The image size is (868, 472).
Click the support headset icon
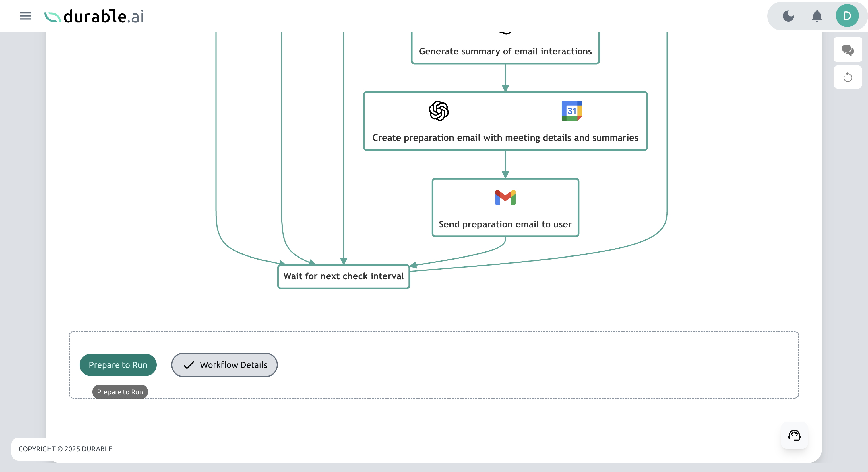794,435
